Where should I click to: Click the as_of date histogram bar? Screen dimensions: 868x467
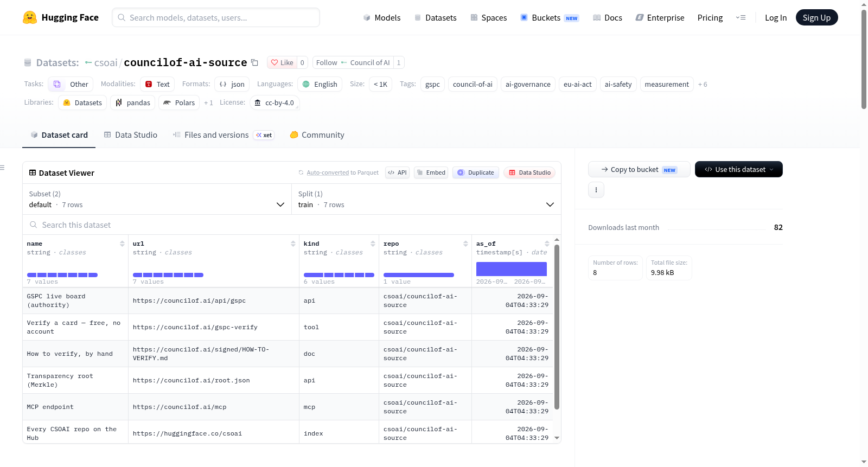(512, 269)
